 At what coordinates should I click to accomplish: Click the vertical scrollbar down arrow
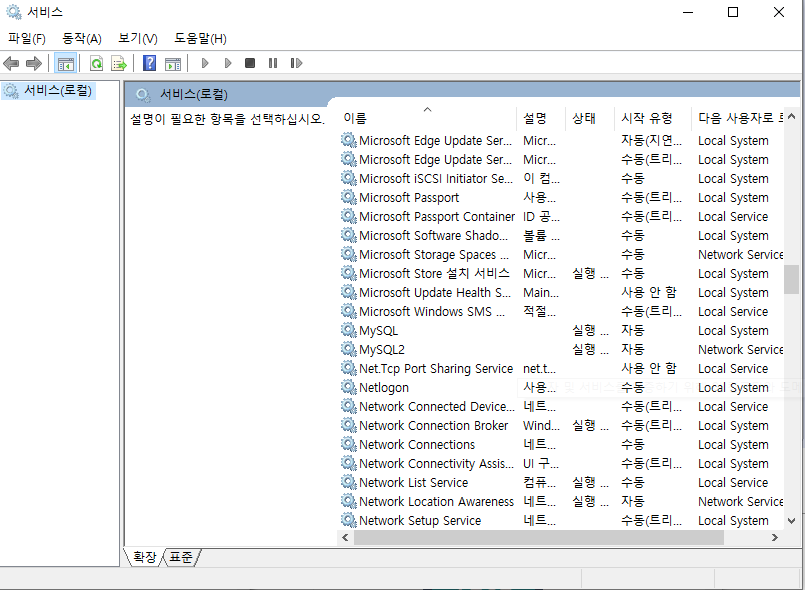click(x=791, y=521)
